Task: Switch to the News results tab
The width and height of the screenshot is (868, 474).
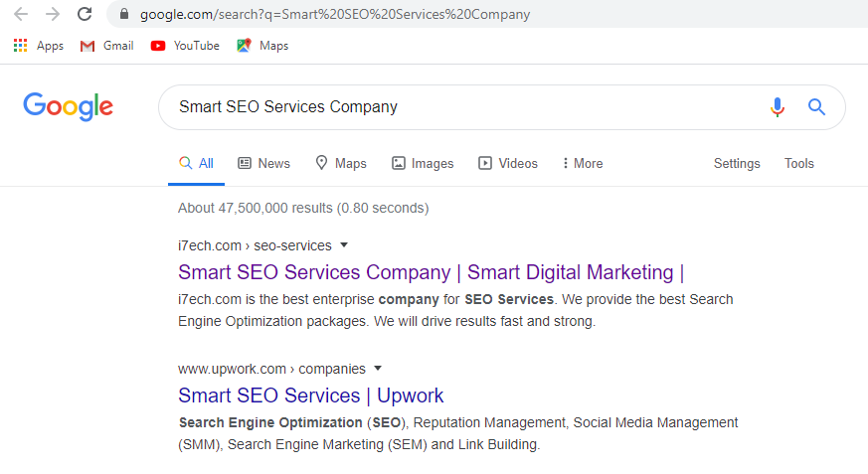Action: click(264, 163)
